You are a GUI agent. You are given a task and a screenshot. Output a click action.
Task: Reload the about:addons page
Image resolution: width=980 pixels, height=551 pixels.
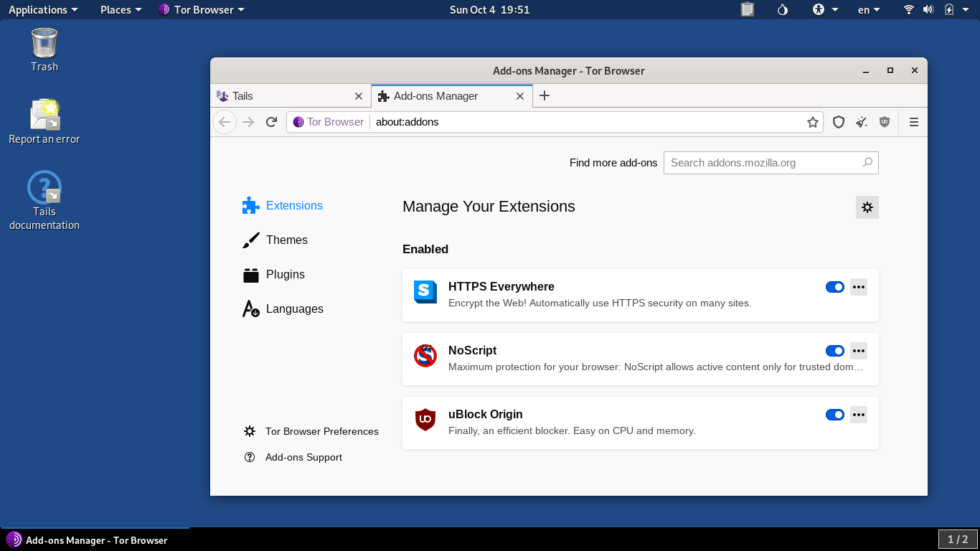click(x=271, y=122)
